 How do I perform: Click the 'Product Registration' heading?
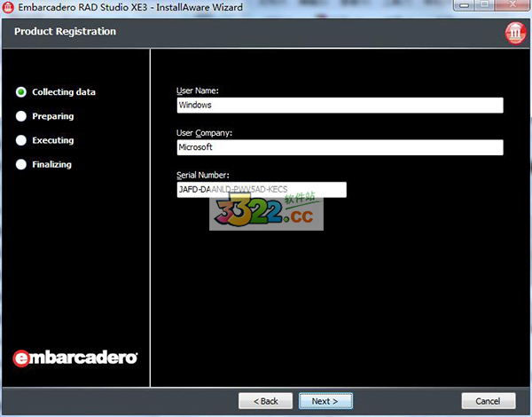tap(65, 31)
